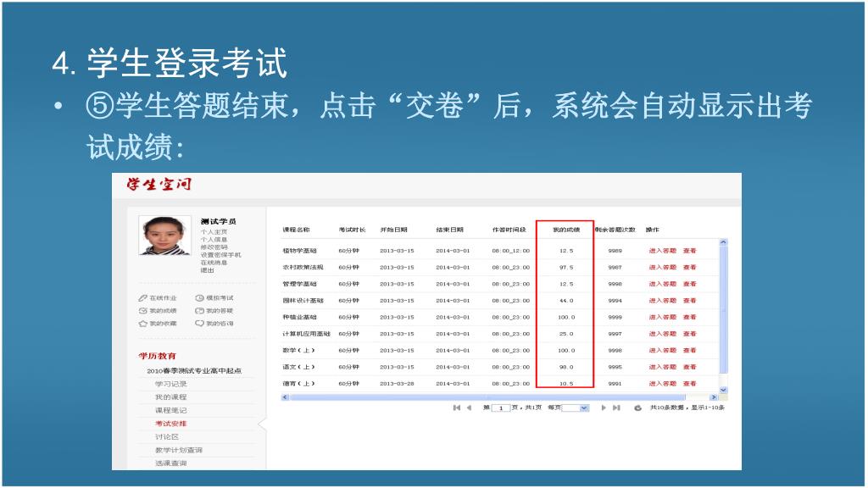
Task: Select 课程笔记 in sidebar menu
Action: (x=171, y=411)
